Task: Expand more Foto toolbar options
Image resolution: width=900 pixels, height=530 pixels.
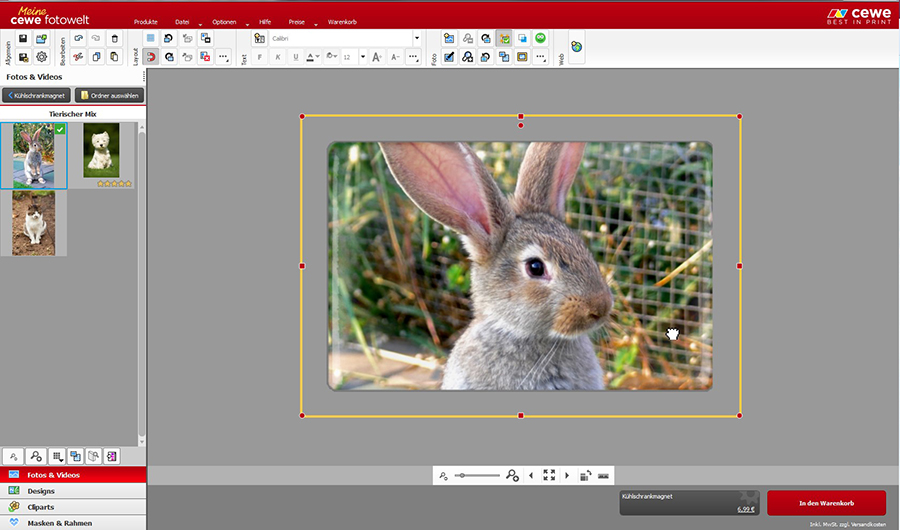Action: 540,57
